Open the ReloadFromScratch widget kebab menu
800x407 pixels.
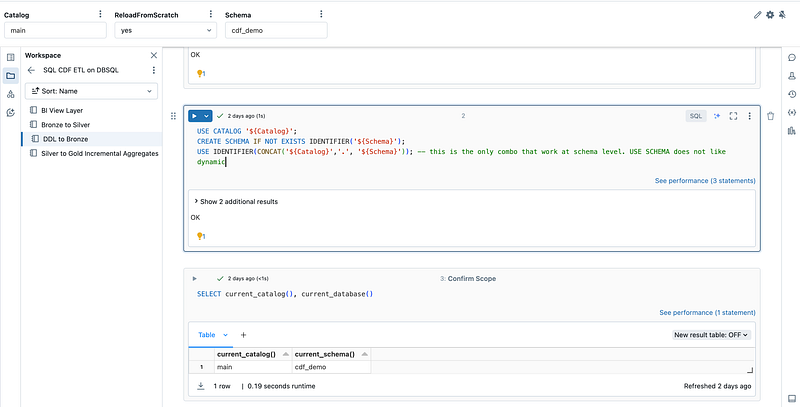[210, 14]
